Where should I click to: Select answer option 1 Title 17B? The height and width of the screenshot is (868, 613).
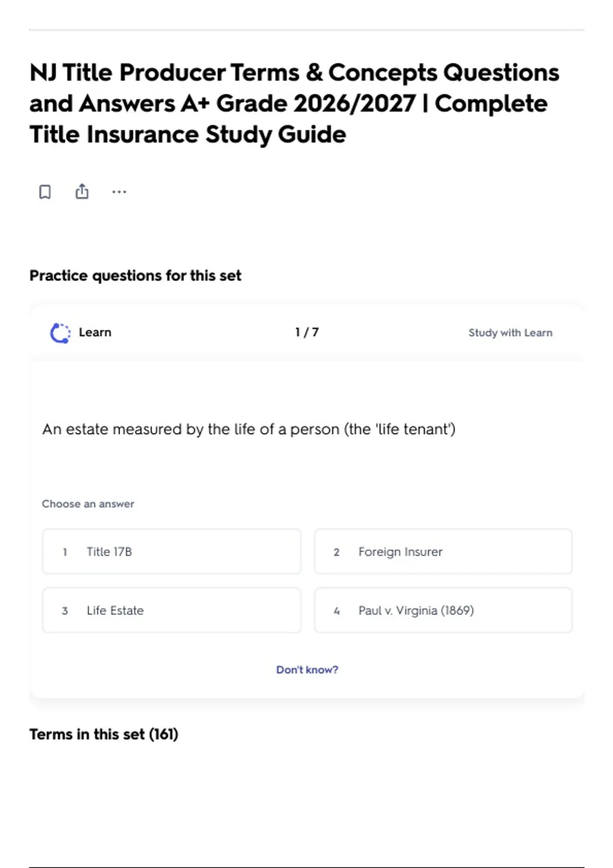click(x=172, y=551)
